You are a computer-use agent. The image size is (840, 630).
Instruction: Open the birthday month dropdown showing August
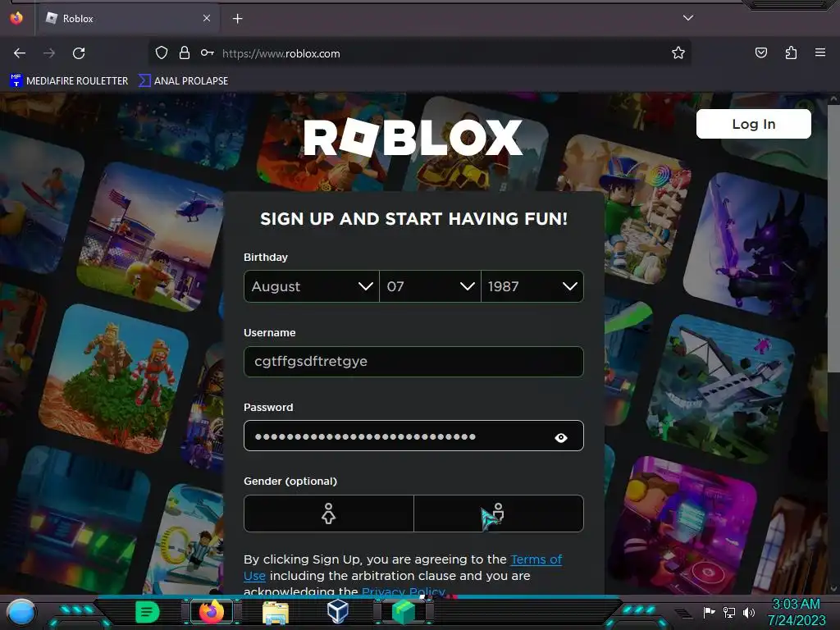click(x=311, y=286)
